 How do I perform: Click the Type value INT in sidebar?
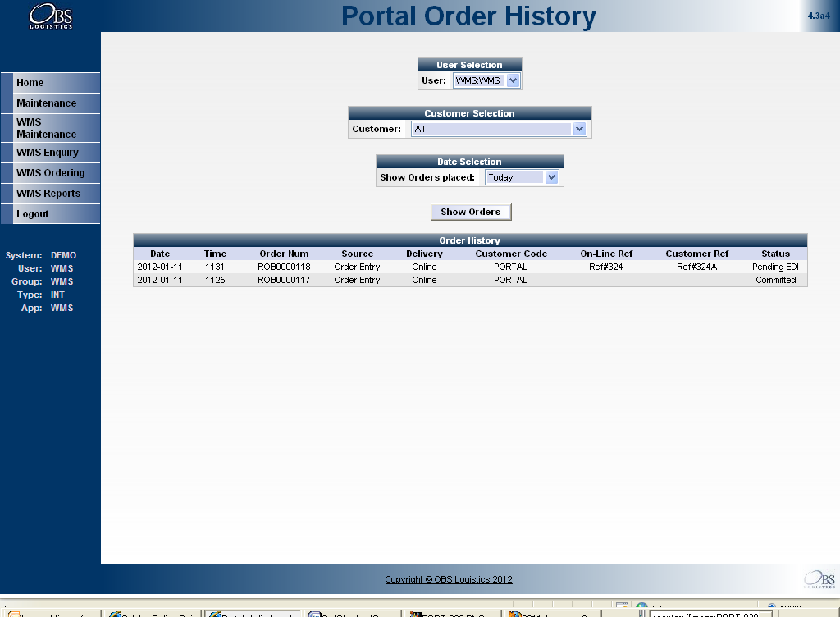pyautogui.click(x=57, y=295)
